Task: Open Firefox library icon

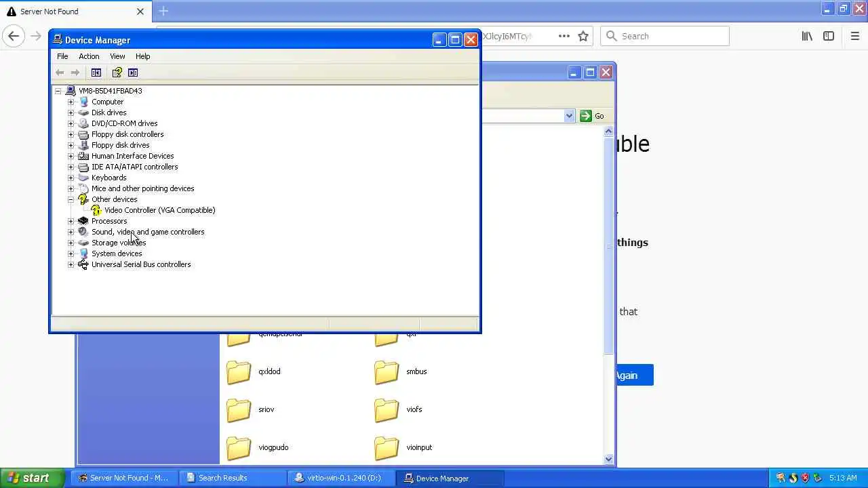Action: pyautogui.click(x=807, y=37)
